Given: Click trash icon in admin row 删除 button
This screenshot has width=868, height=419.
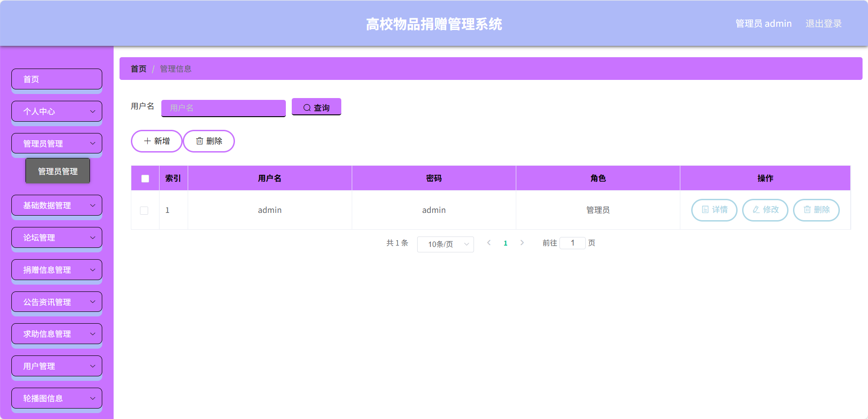Looking at the screenshot, I should (807, 210).
